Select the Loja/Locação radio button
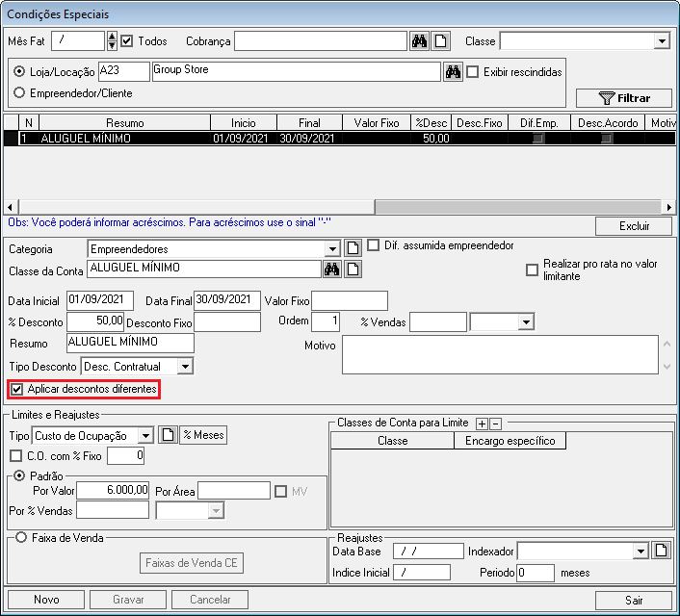 (19, 71)
